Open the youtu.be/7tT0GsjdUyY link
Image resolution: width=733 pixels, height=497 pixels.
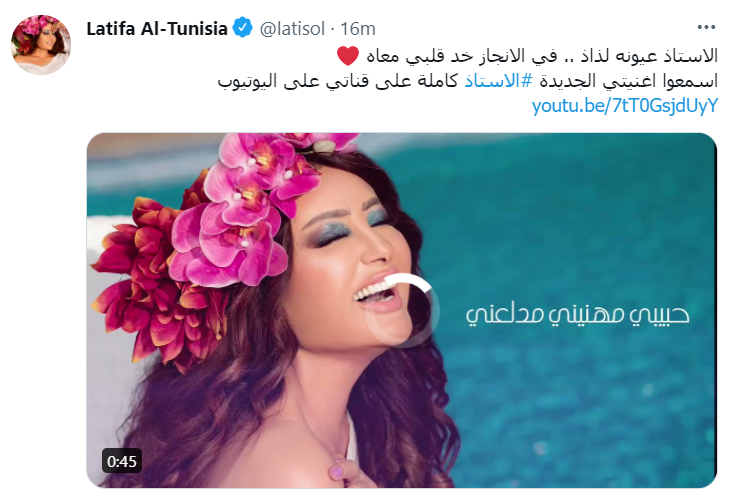tap(625, 106)
